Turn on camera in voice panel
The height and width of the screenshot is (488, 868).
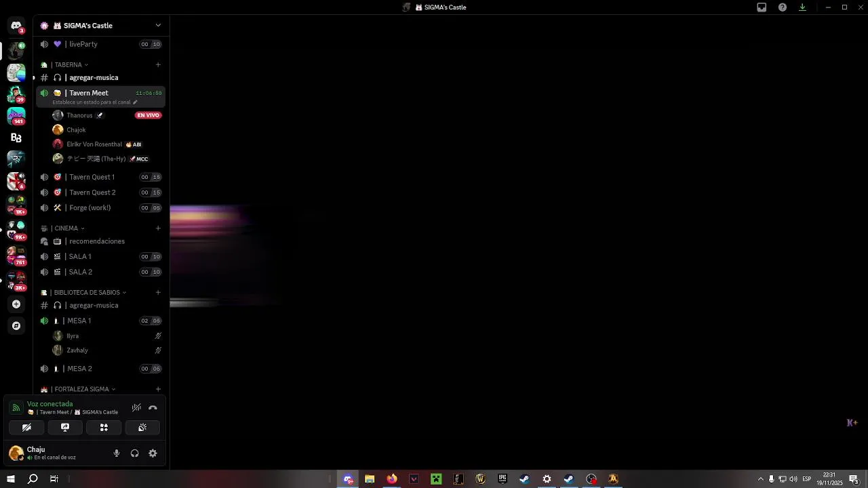[x=26, y=428]
